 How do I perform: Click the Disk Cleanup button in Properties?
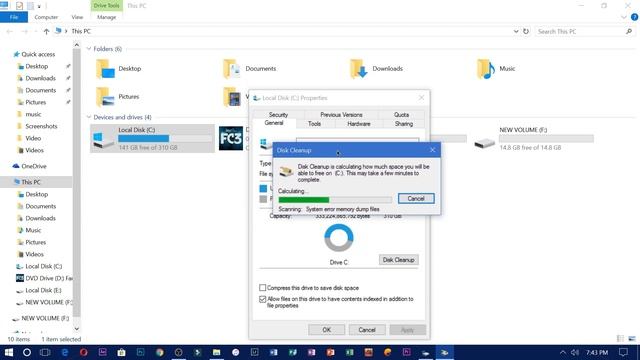pyautogui.click(x=398, y=260)
